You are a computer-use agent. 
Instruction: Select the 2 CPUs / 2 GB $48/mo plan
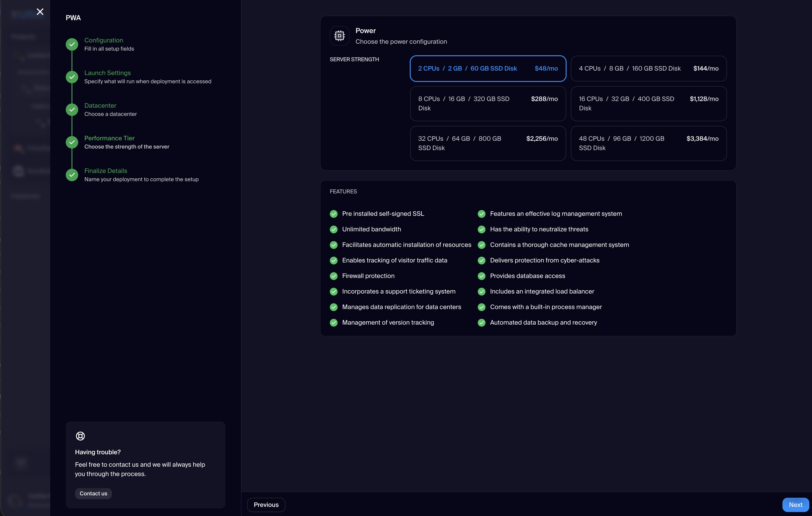click(x=488, y=68)
